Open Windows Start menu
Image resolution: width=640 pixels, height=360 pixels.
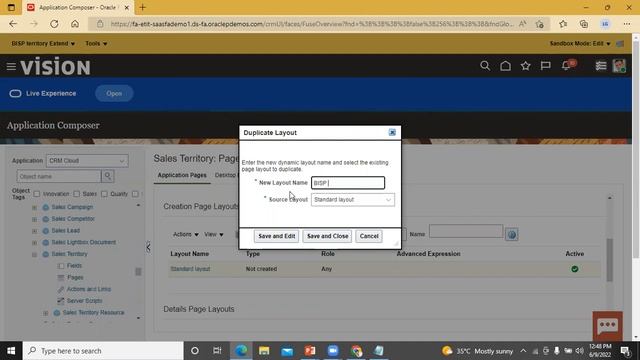(11, 351)
